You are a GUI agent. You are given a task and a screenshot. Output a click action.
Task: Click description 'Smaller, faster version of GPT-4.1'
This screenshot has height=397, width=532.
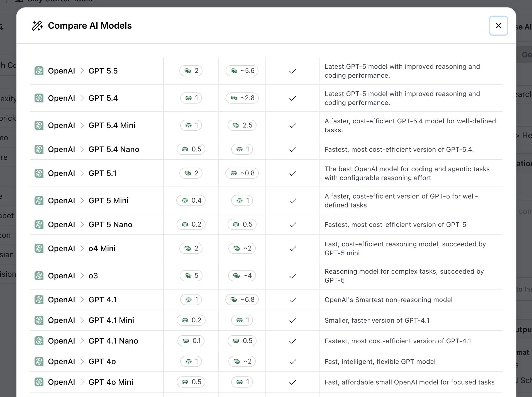click(377, 320)
